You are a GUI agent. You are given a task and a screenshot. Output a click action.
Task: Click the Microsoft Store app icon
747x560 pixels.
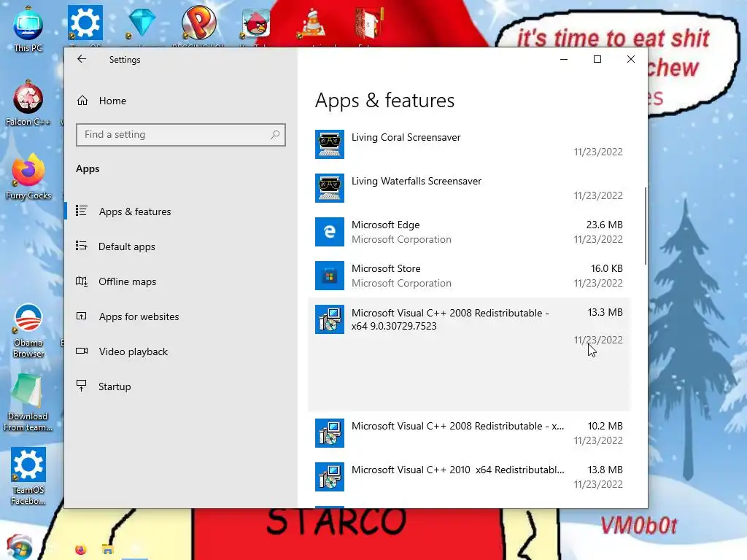tap(330, 276)
